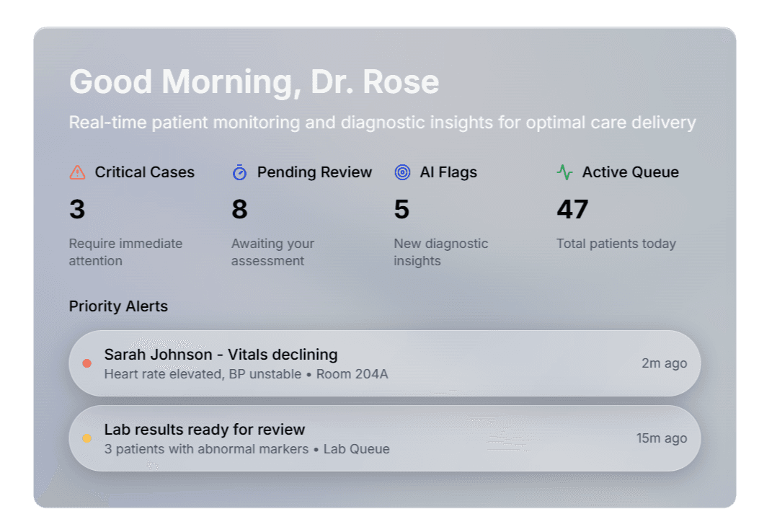
Task: Click the Priority Alerts heading
Action: click(x=118, y=306)
